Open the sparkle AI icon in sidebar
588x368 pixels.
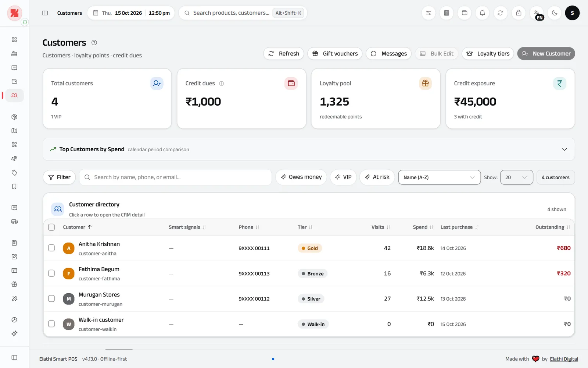click(14, 333)
